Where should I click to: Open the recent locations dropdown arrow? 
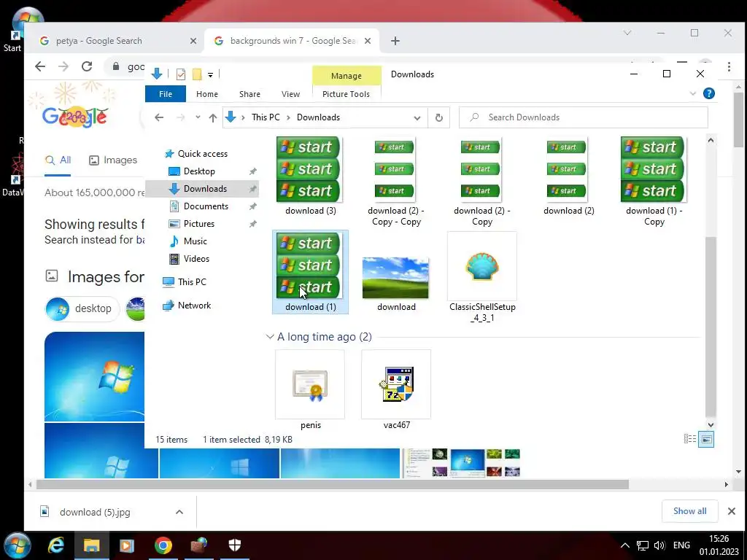click(198, 117)
